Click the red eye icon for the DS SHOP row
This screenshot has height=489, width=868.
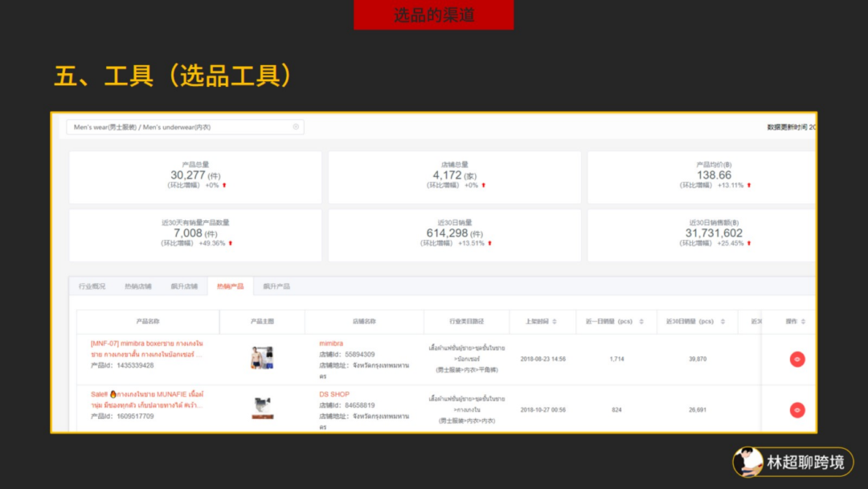[x=796, y=410]
